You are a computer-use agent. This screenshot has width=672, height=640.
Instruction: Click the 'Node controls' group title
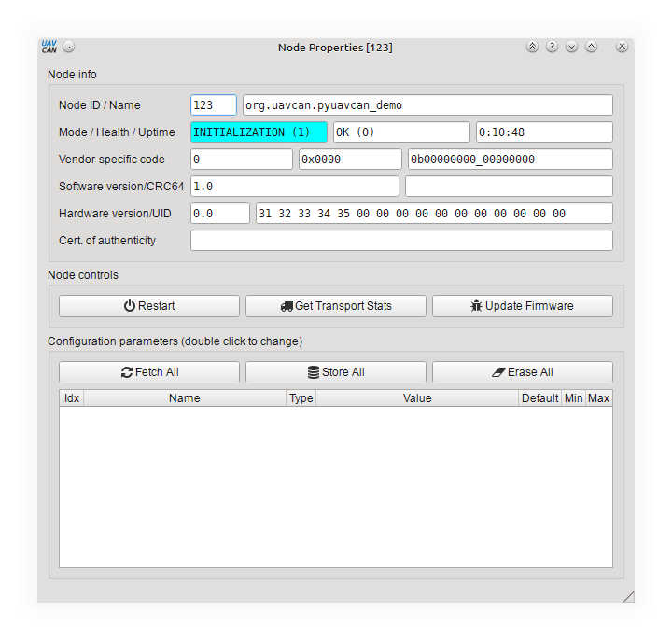tap(83, 274)
